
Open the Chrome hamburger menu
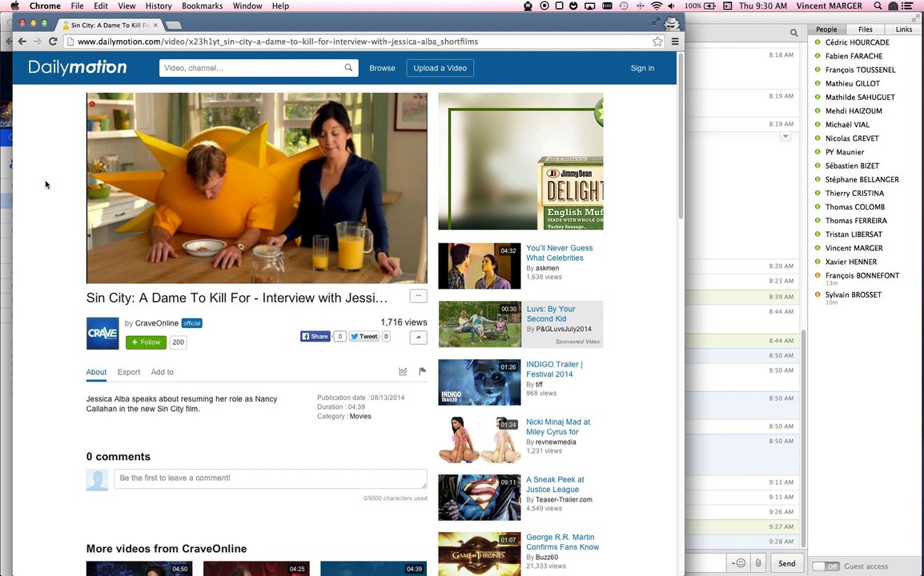[x=675, y=42]
